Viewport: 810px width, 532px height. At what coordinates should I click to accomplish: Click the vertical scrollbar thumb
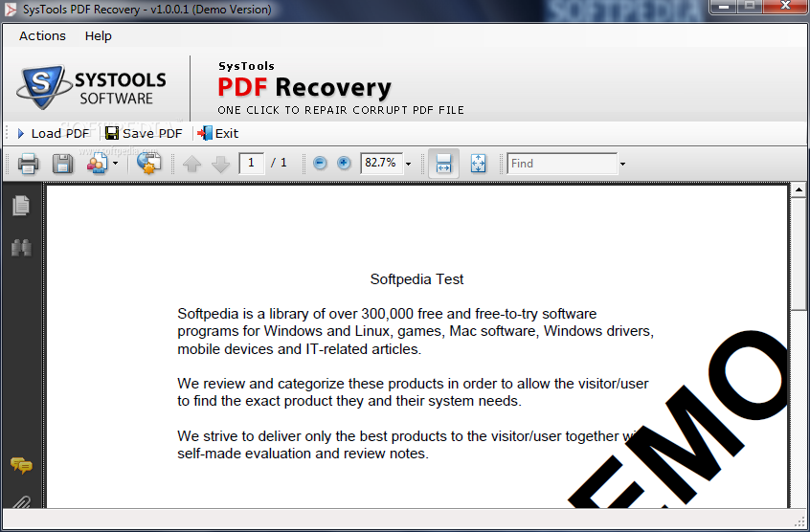point(799,255)
